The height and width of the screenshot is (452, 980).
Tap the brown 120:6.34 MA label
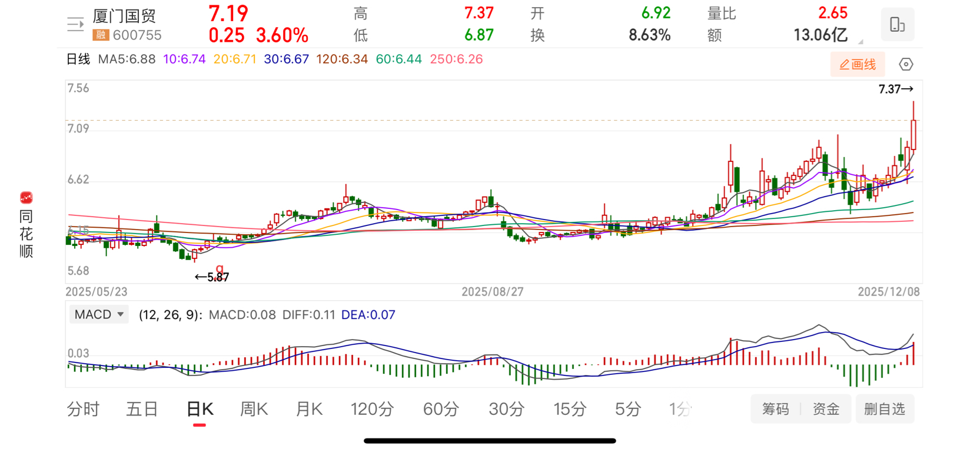342,59
